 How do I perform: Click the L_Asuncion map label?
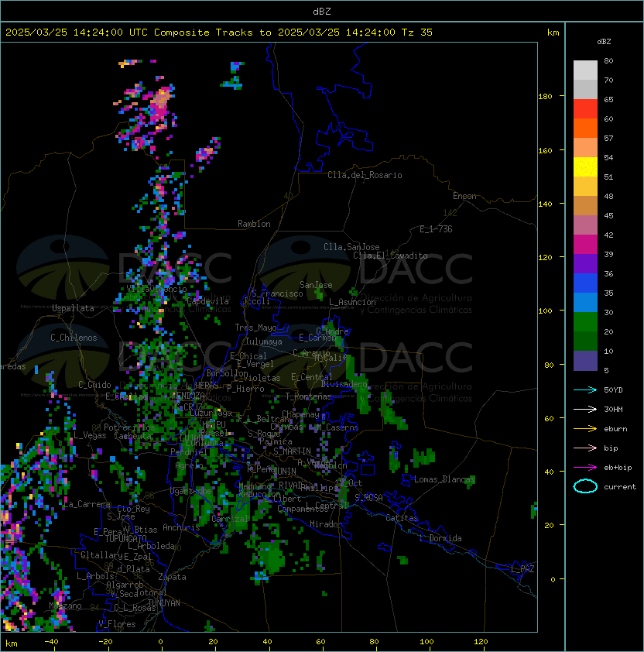coord(352,302)
